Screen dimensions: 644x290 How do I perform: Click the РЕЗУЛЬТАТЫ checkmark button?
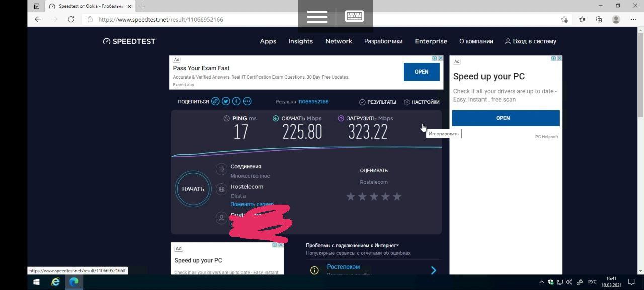tap(378, 102)
